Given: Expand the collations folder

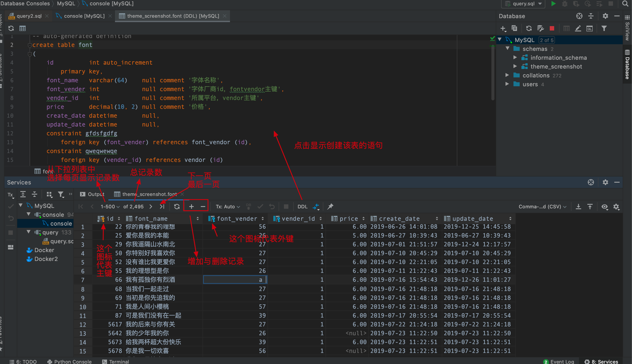Looking at the screenshot, I should [x=507, y=75].
